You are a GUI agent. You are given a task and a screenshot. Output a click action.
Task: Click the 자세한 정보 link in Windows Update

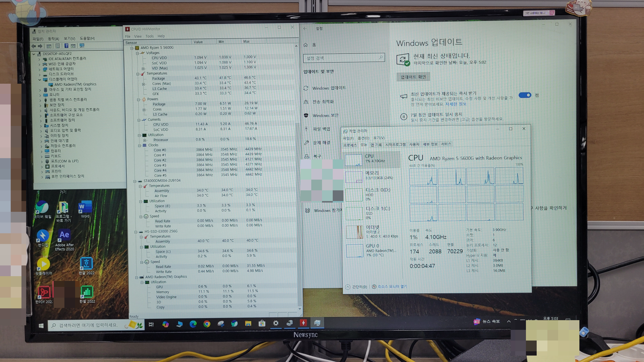point(456,104)
